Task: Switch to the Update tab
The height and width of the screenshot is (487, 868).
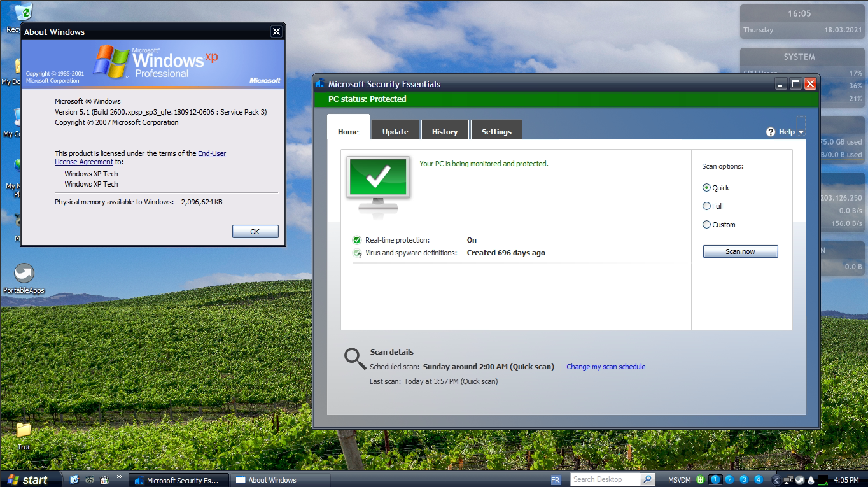Action: point(395,132)
